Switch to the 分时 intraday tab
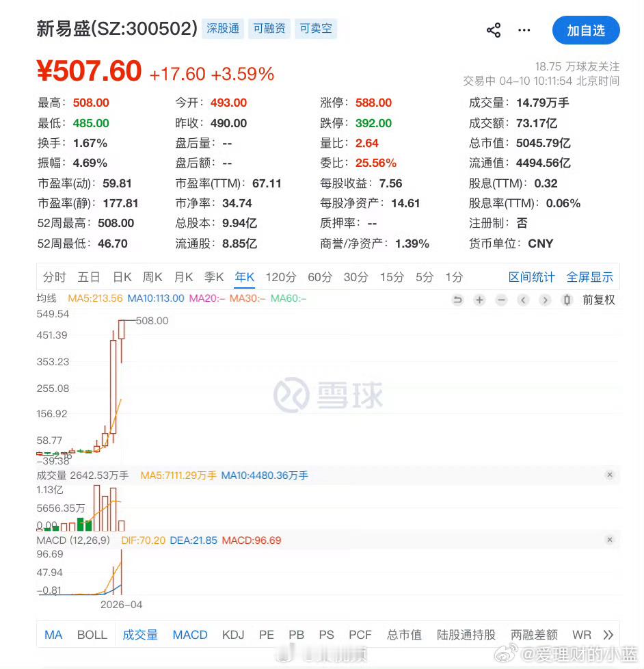 pos(54,277)
